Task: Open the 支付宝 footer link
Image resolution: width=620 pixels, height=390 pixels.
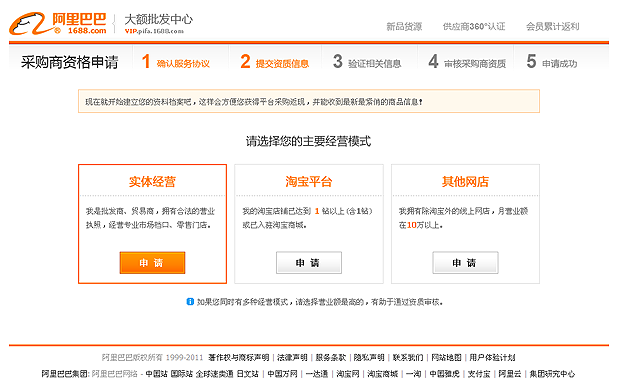Action: 479,374
